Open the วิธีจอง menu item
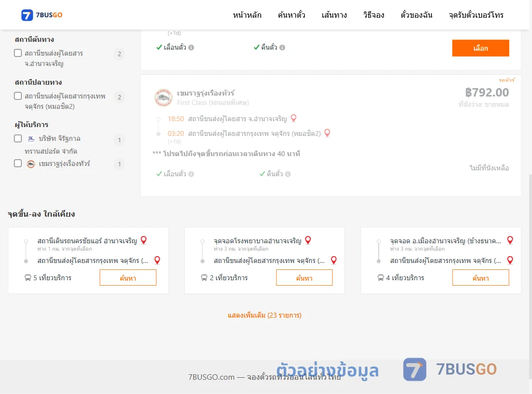Screen dimensions: 532x394 (373, 15)
